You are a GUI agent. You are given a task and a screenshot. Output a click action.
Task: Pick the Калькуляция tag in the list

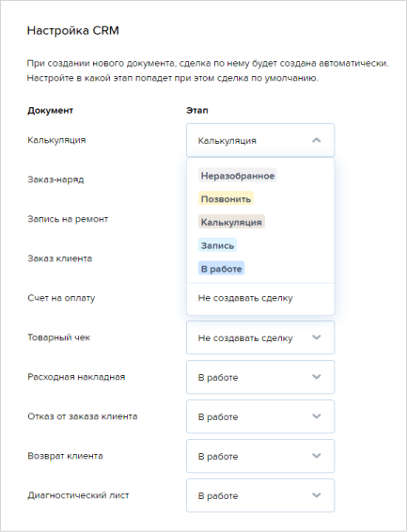(231, 222)
